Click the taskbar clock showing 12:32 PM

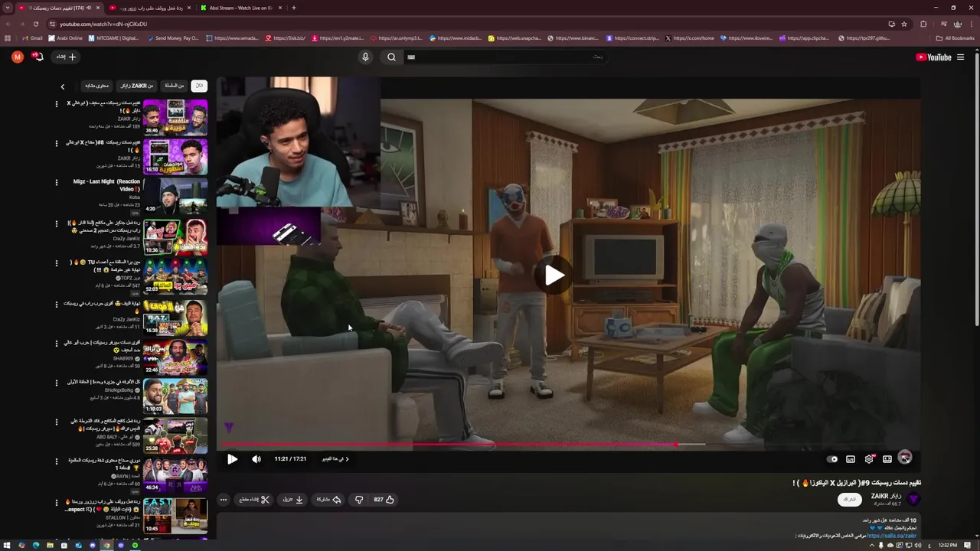click(948, 545)
